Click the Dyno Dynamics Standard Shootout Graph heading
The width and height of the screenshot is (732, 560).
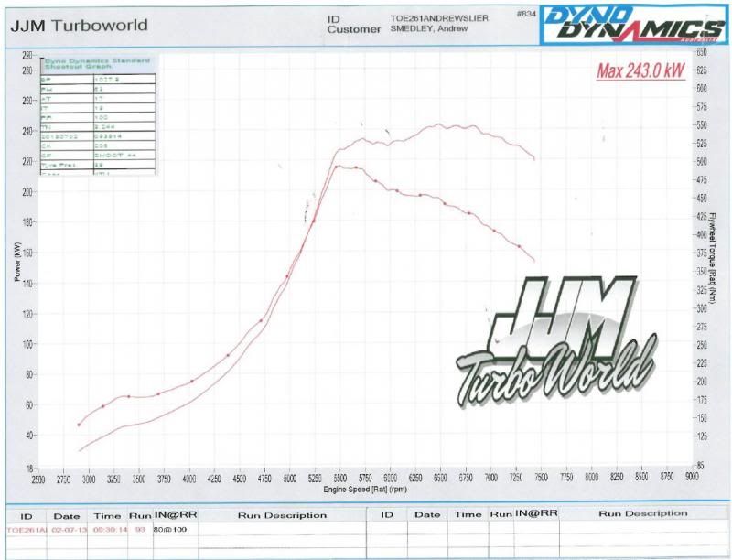(97, 63)
